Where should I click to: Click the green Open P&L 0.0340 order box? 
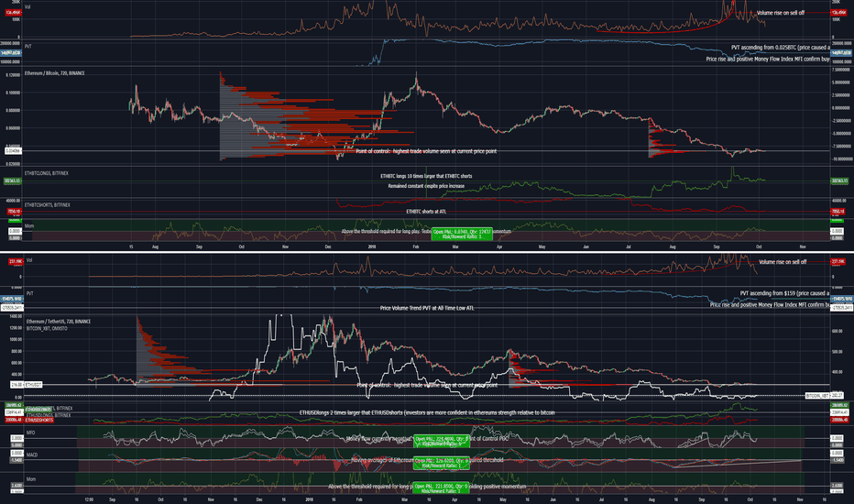pyautogui.click(x=462, y=235)
